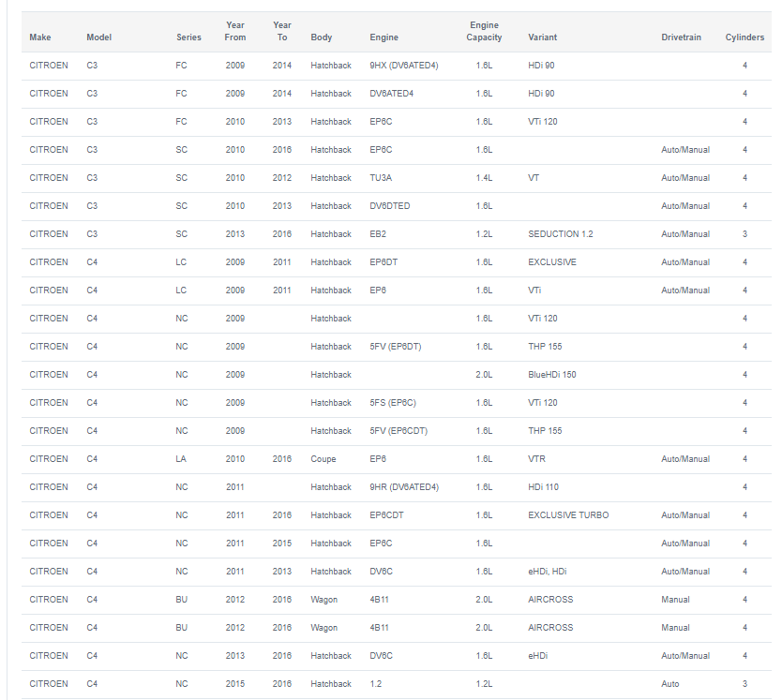
Task: Click the Model column header
Action: [x=98, y=37]
